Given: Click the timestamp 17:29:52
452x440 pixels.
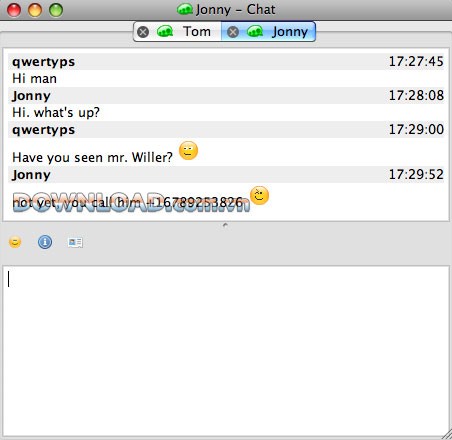Looking at the screenshot, I should click(416, 174).
